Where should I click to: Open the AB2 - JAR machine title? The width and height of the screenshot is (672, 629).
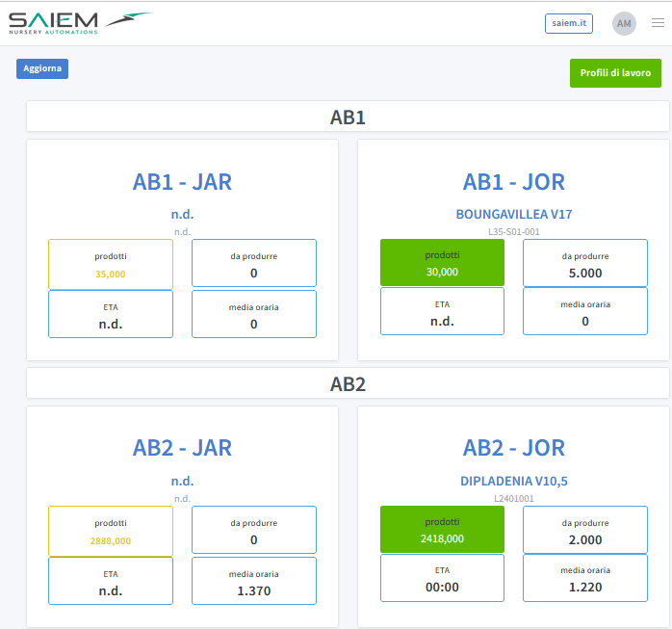182,448
